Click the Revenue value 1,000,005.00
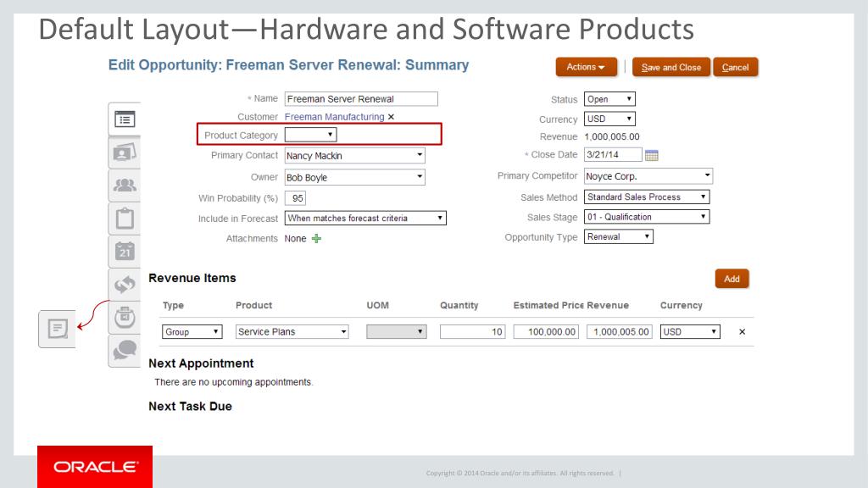This screenshot has width=868, height=488. point(612,136)
